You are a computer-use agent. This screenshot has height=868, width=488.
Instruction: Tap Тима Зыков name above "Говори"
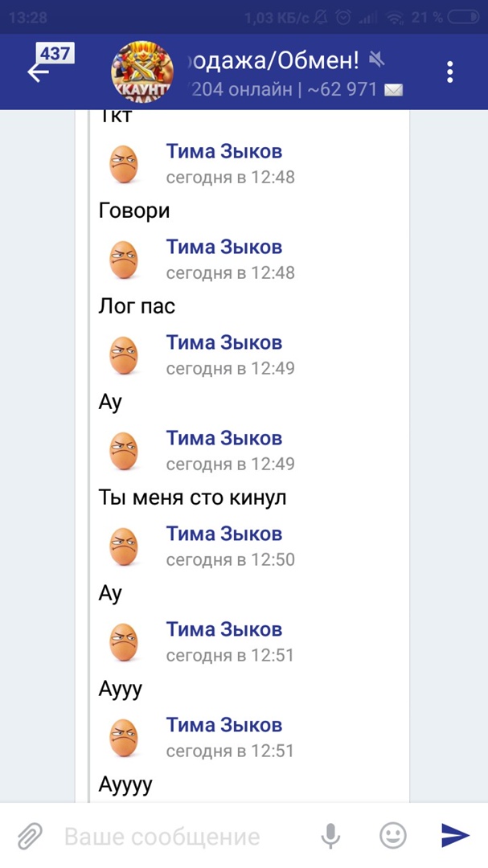(x=223, y=151)
